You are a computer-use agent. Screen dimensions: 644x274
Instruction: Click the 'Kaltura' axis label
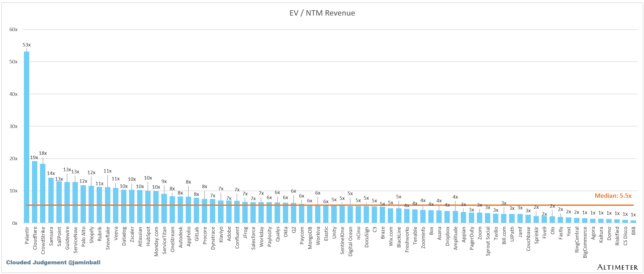coord(601,235)
